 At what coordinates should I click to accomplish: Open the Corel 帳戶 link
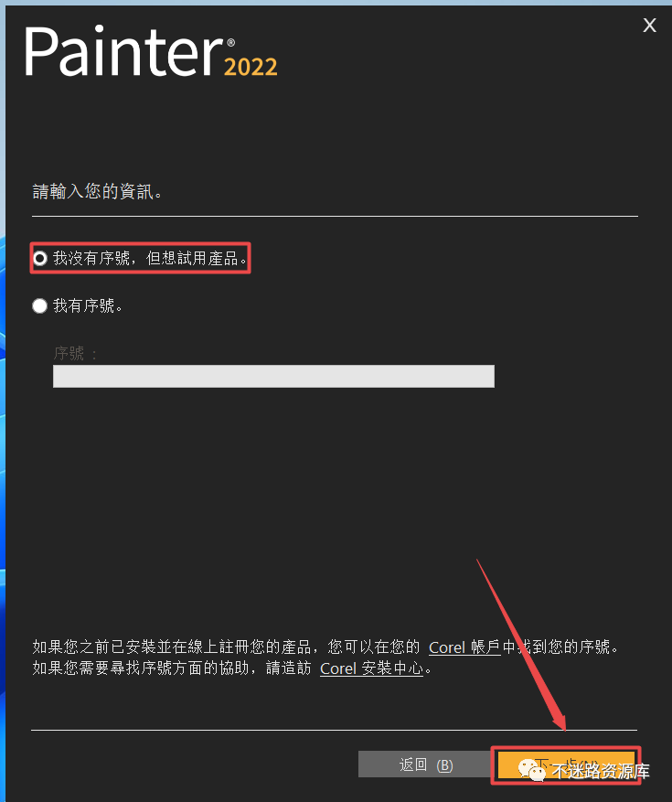point(464,647)
